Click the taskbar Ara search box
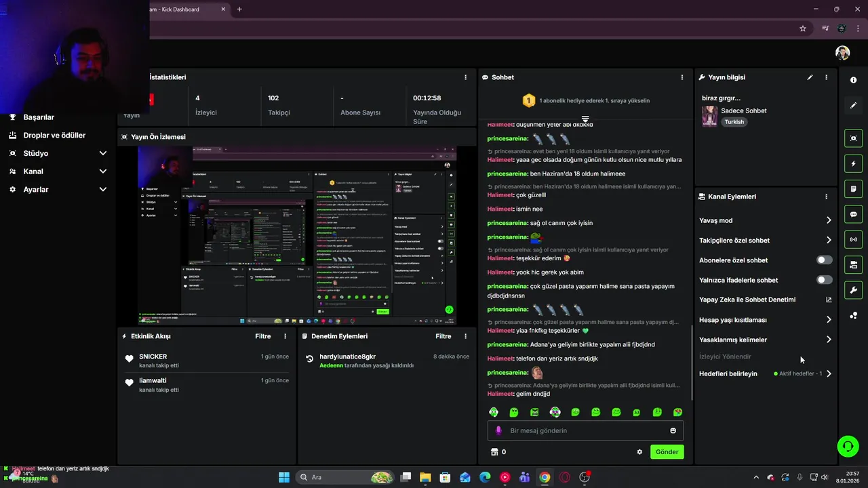The height and width of the screenshot is (488, 868). (x=346, y=477)
